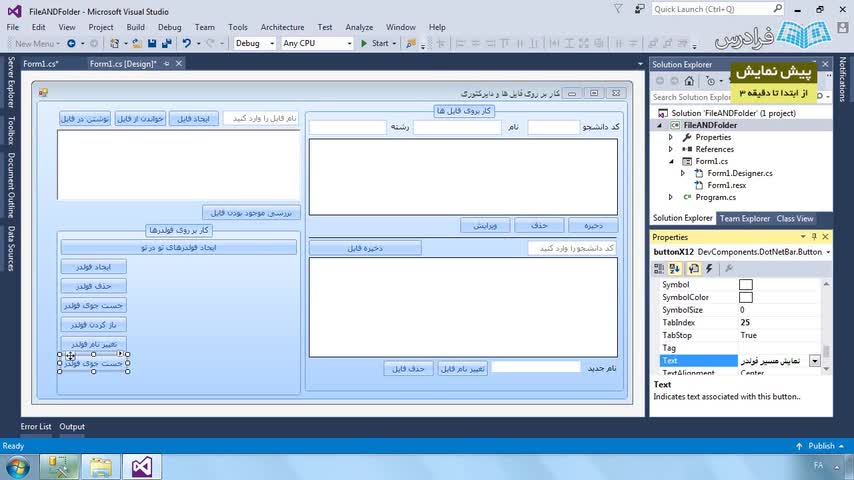Open the Start button dropdown arrow
The width and height of the screenshot is (854, 480).
(394, 43)
